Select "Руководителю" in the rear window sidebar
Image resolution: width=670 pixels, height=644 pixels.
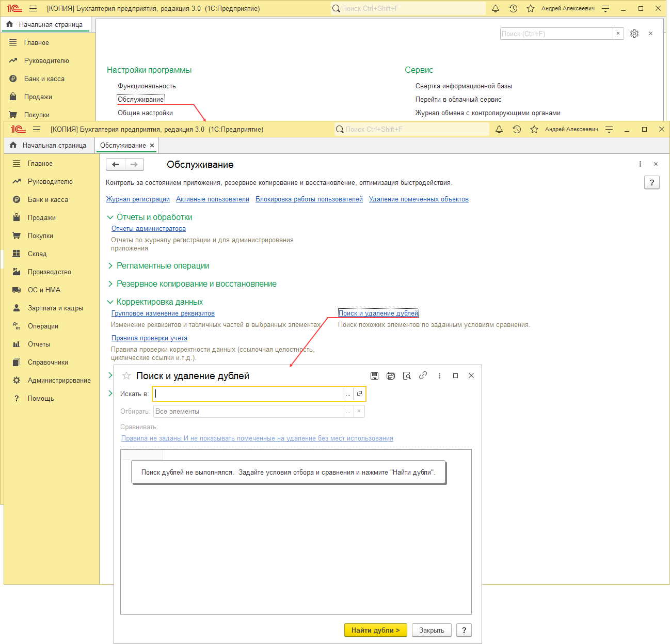tap(46, 61)
